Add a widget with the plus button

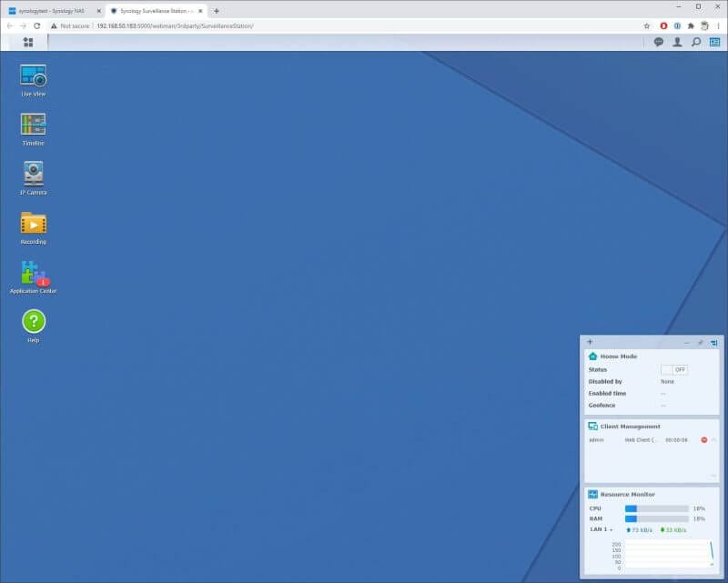[590, 342]
